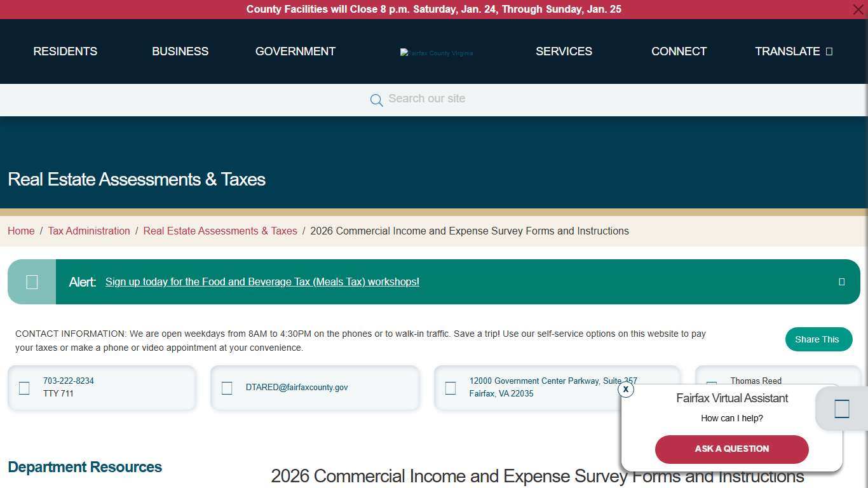
Task: Click the email envelope icon beside DTARED@fairfaxcounty.gov
Action: (x=227, y=388)
